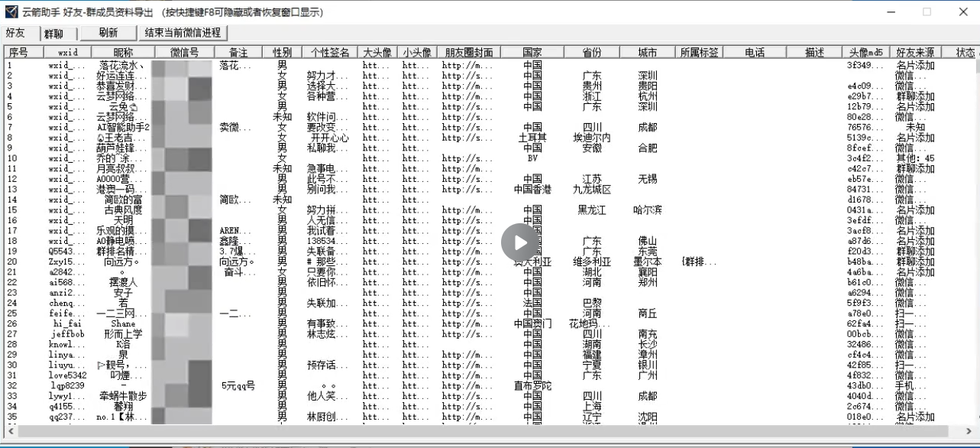Click the province cell 埃迪尔内

(x=592, y=138)
